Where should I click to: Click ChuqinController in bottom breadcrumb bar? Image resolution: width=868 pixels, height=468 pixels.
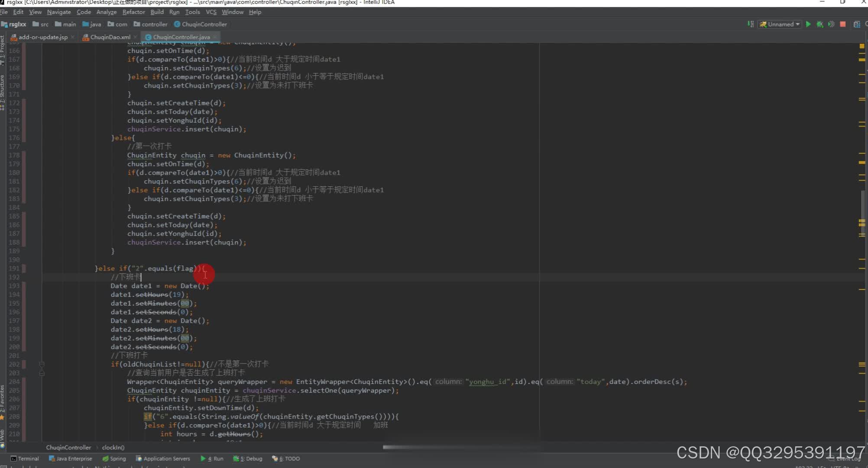(68, 447)
